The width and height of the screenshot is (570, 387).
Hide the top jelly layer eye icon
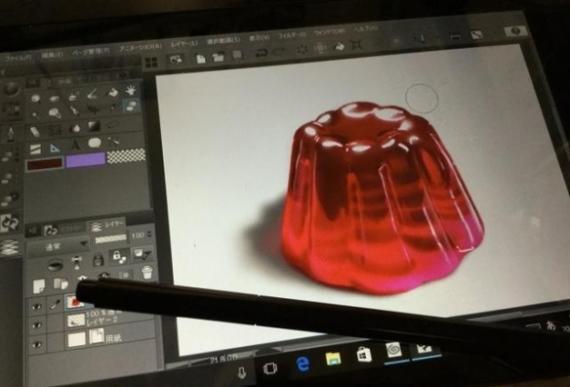(x=36, y=307)
